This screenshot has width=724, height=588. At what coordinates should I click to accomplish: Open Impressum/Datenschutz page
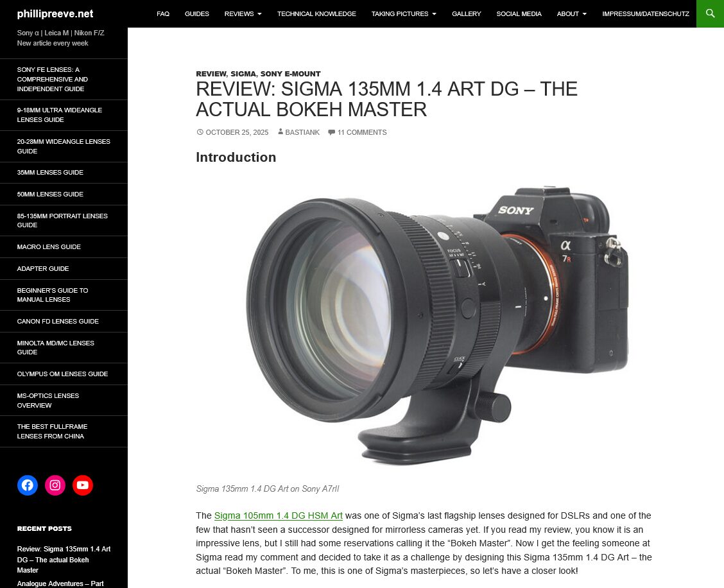pos(645,13)
